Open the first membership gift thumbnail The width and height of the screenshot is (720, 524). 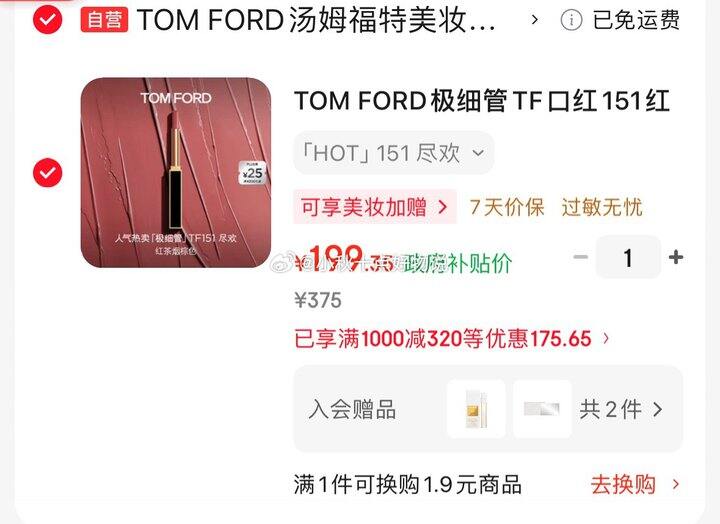[476, 409]
